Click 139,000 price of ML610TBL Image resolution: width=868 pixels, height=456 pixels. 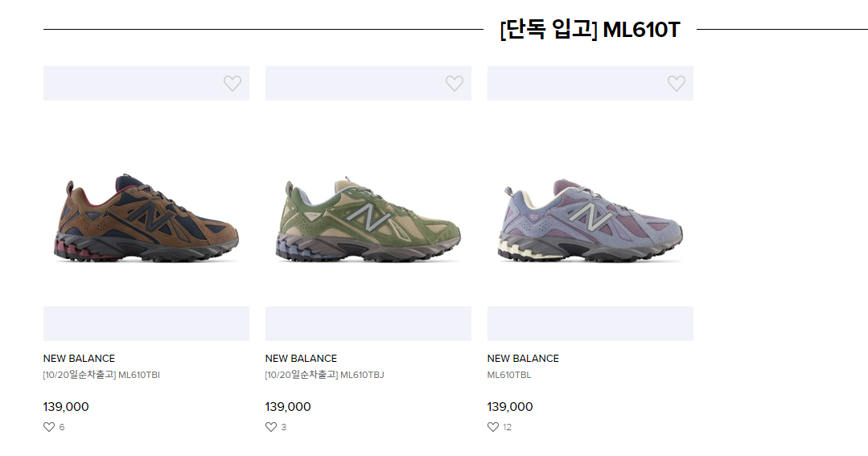tap(510, 407)
